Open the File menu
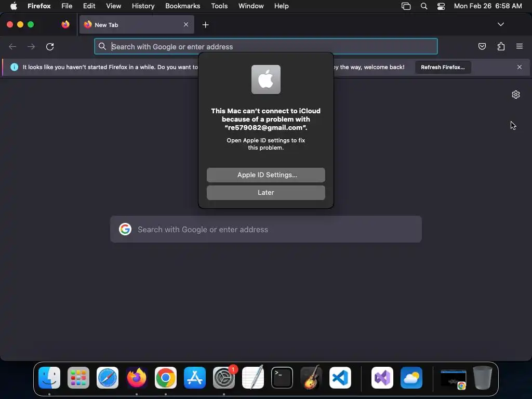 click(x=67, y=6)
